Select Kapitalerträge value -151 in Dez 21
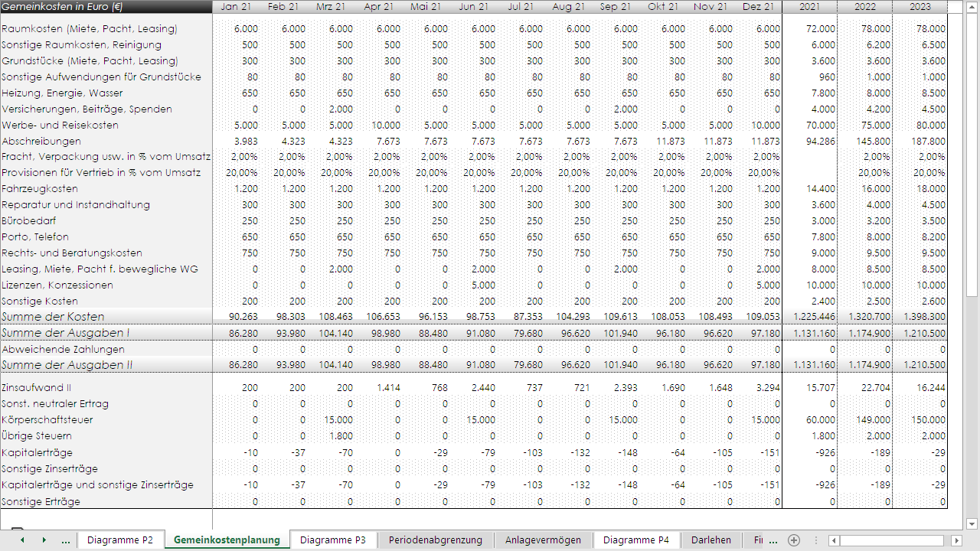 point(769,452)
